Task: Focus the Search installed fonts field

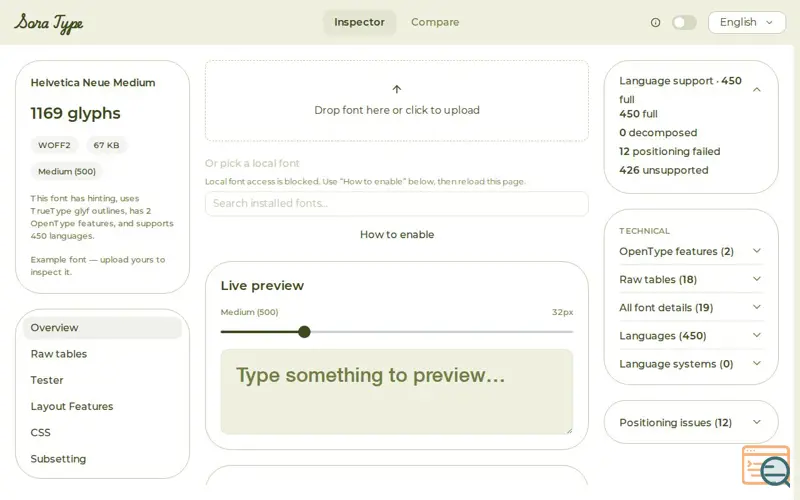Action: [x=396, y=204]
